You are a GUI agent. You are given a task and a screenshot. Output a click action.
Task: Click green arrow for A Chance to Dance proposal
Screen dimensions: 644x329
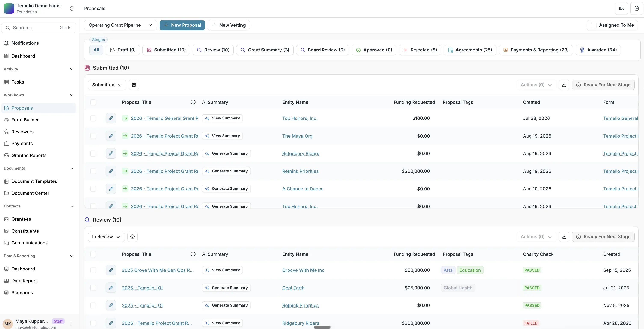pos(125,188)
